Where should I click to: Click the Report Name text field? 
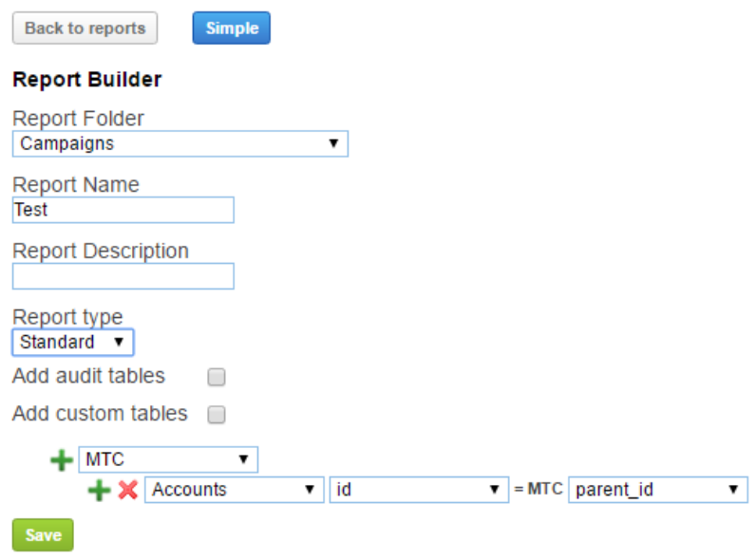(123, 210)
